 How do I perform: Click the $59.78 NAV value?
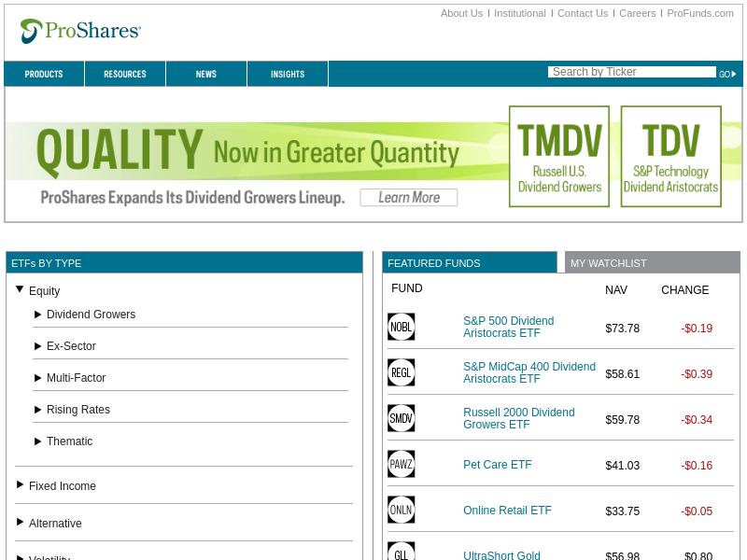click(x=622, y=419)
